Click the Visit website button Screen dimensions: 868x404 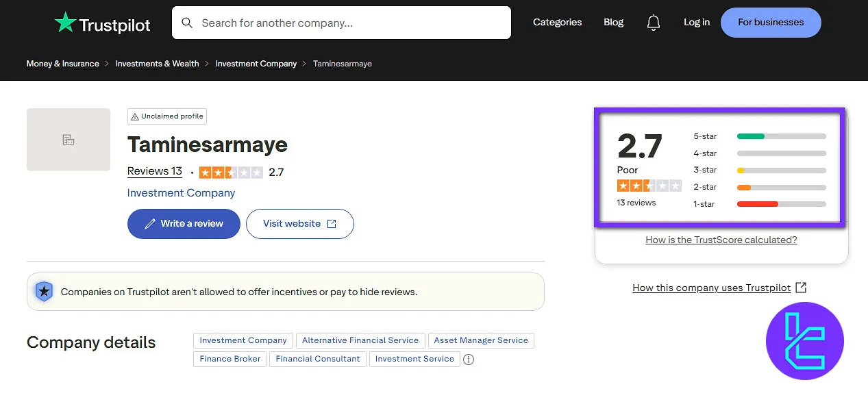pos(299,224)
